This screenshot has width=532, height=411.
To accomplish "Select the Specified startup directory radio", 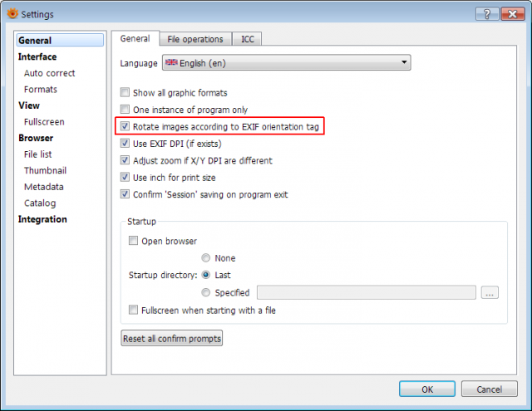I will pyautogui.click(x=205, y=292).
